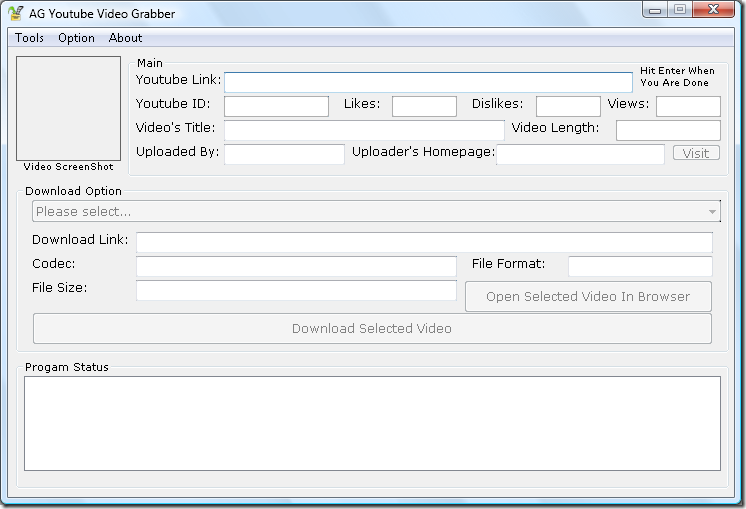Close the AG Youtube Video Grabber window
This screenshot has height=509, width=746.
(x=713, y=10)
